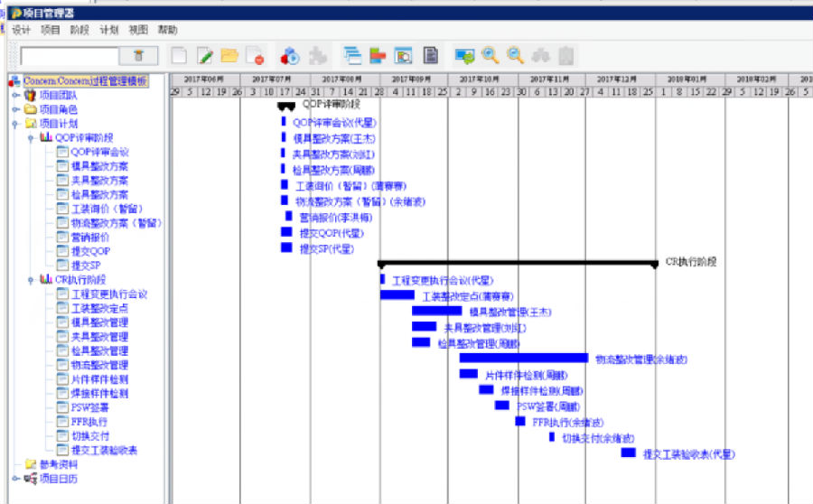813x504 pixels.
Task: Click the 2017年12月 timeline header
Action: [x=620, y=79]
